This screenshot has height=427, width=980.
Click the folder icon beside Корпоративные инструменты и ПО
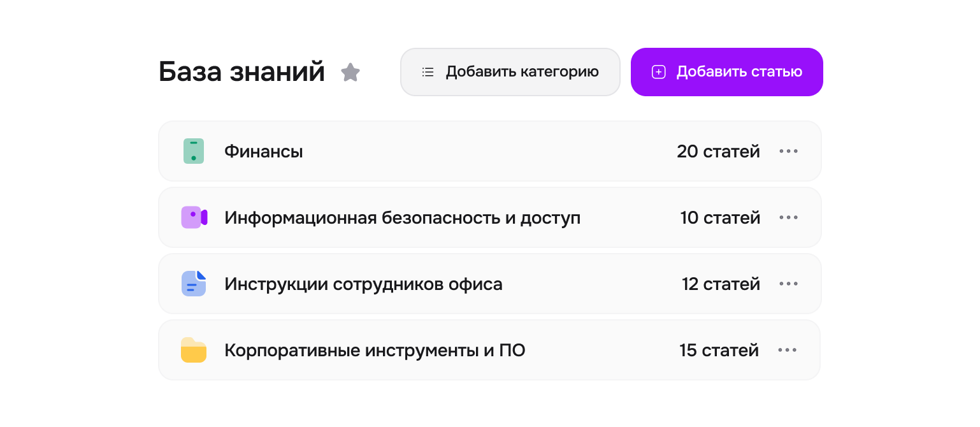tap(194, 349)
